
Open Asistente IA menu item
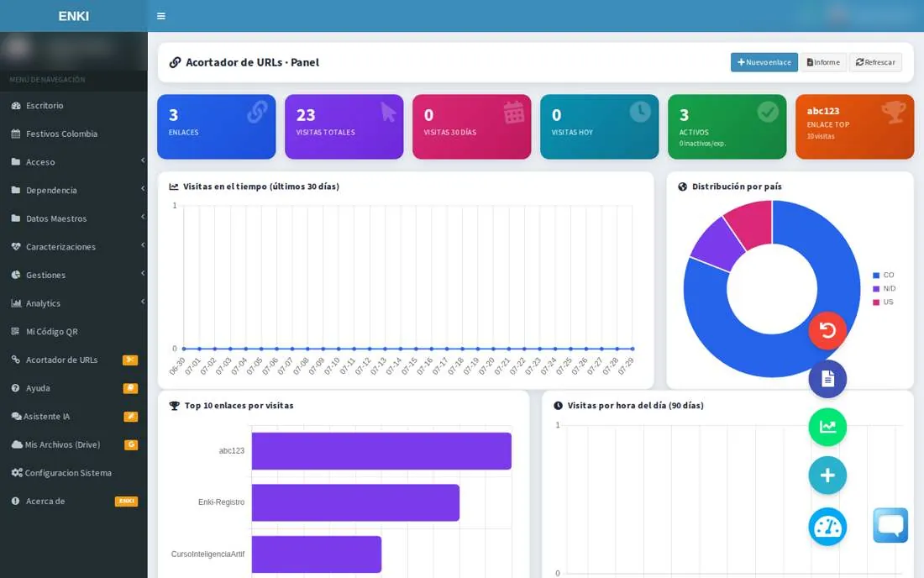(x=74, y=417)
